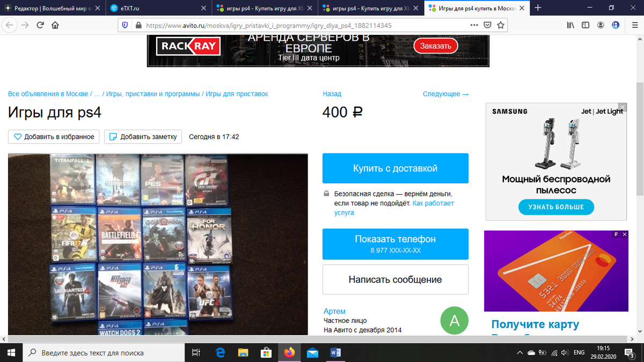This screenshot has height=362, width=644.
Task: Open seller Артем profile link
Action: [334, 311]
